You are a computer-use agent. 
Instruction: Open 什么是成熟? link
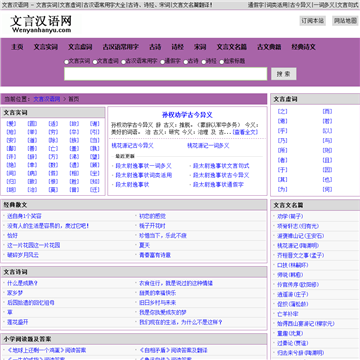click(x=23, y=283)
